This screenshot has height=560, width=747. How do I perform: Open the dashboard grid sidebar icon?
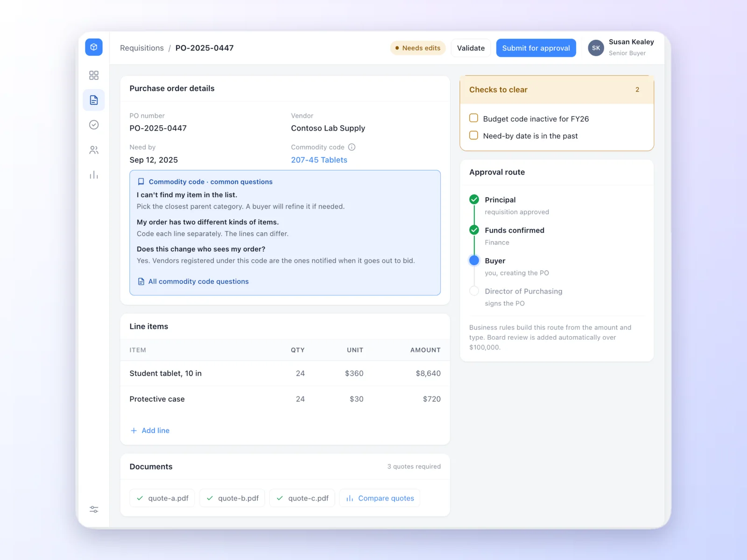[x=94, y=75]
